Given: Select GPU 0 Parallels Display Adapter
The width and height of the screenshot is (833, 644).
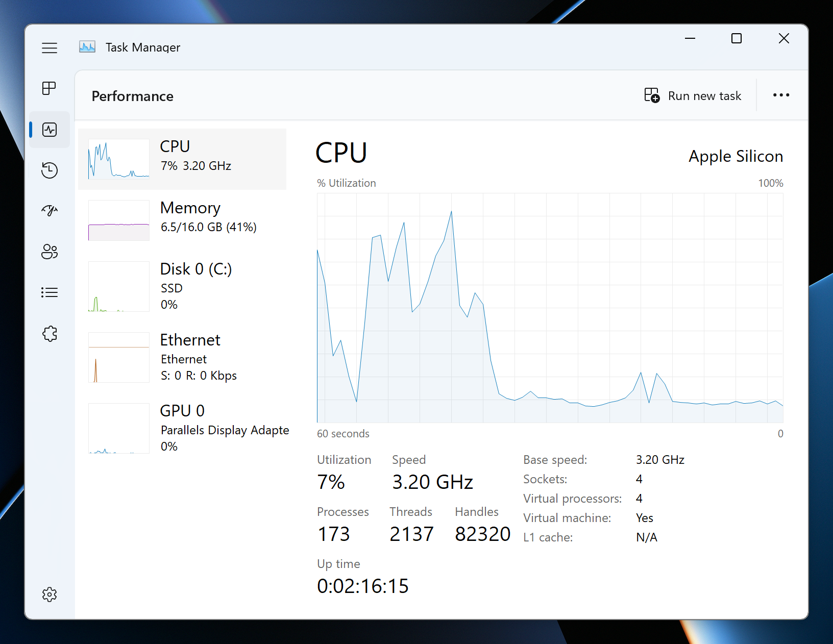Looking at the screenshot, I should click(182, 428).
